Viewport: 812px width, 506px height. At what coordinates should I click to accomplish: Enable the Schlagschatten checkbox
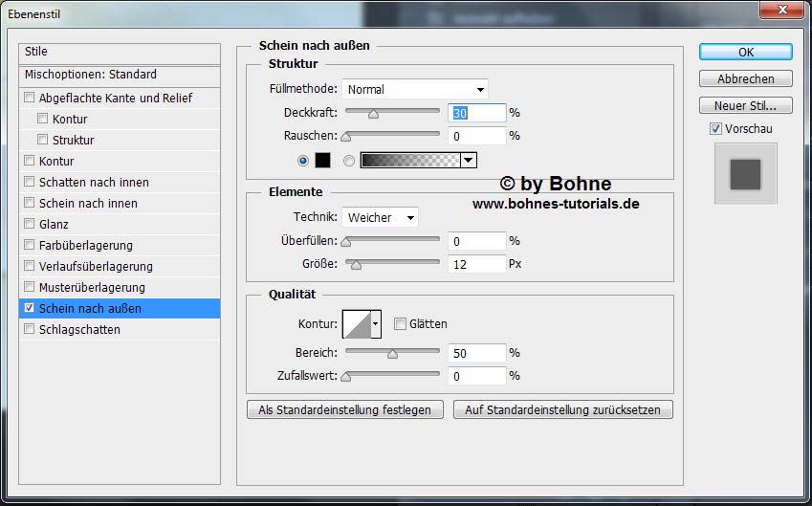pyautogui.click(x=30, y=330)
